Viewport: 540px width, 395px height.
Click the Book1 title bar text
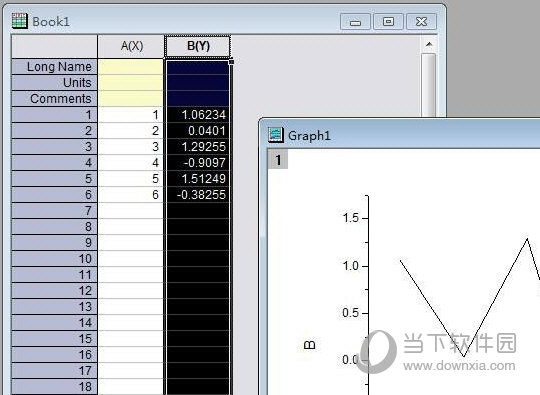(51, 22)
